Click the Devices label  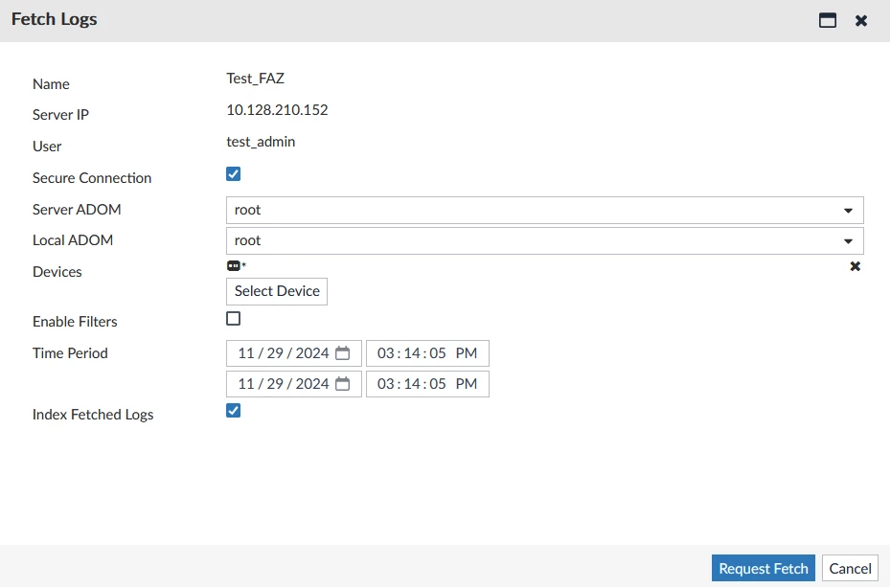pos(57,272)
